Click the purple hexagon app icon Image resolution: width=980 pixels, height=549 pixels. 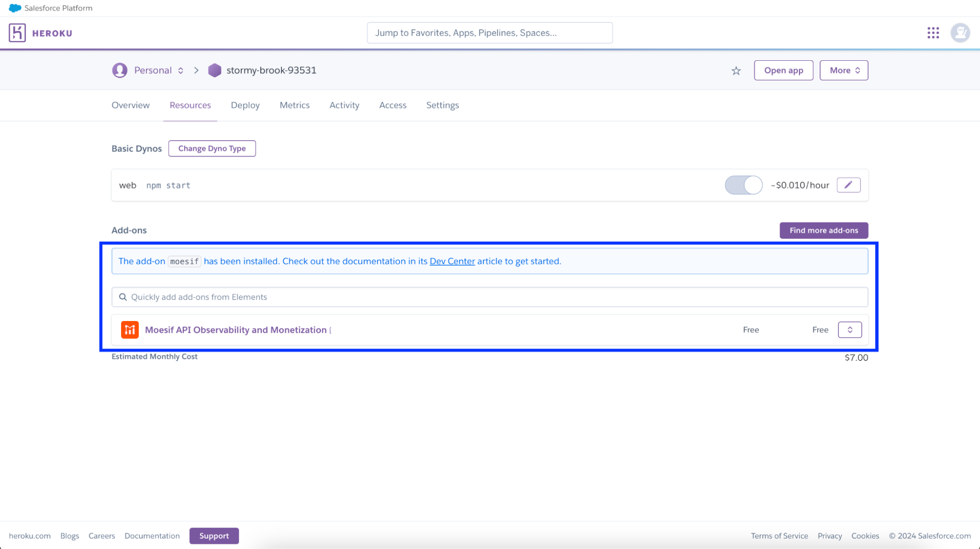(x=215, y=70)
